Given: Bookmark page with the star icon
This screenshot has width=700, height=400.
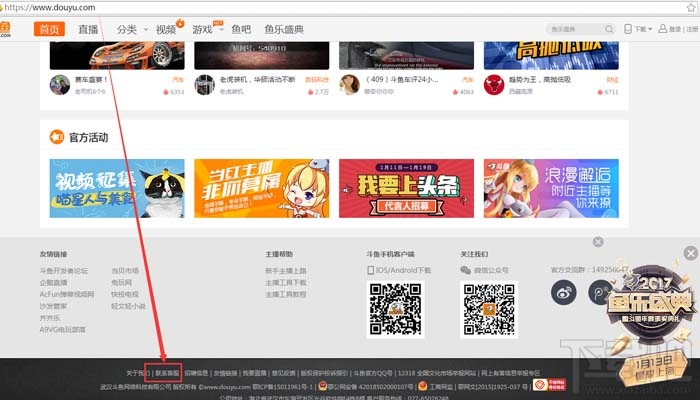Looking at the screenshot, I should coord(691,7).
